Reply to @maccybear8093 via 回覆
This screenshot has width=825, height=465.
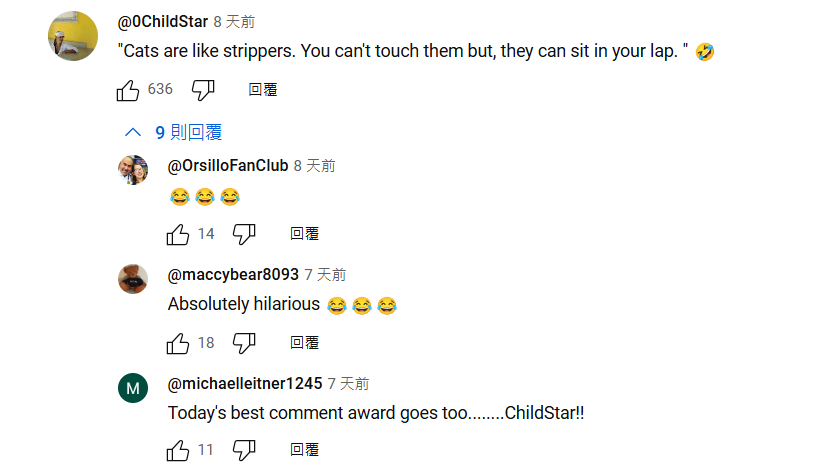(x=304, y=342)
